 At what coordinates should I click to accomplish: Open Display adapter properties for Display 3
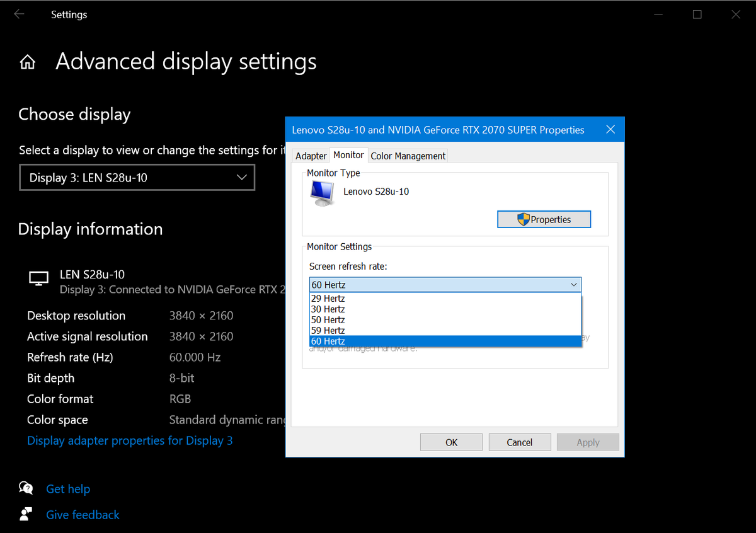[130, 440]
